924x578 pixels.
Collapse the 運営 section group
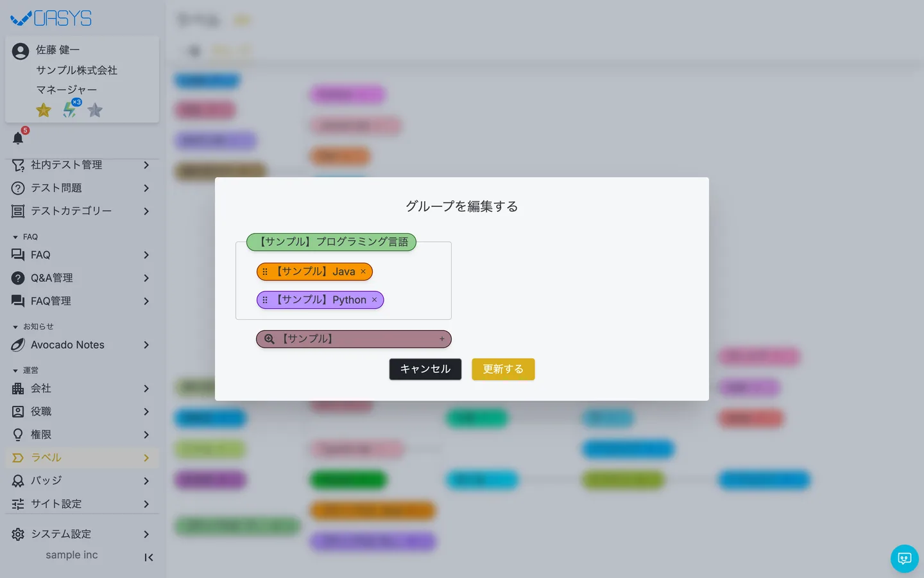click(15, 371)
